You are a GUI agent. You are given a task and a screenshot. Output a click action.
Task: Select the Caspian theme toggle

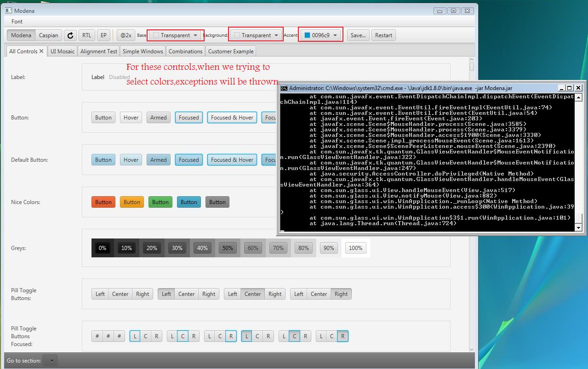(x=48, y=35)
